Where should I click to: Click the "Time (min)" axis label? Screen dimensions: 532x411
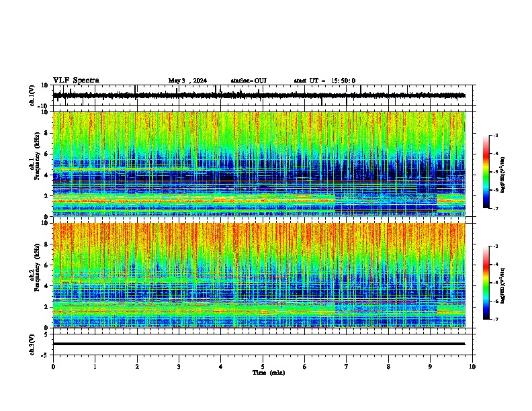269,373
